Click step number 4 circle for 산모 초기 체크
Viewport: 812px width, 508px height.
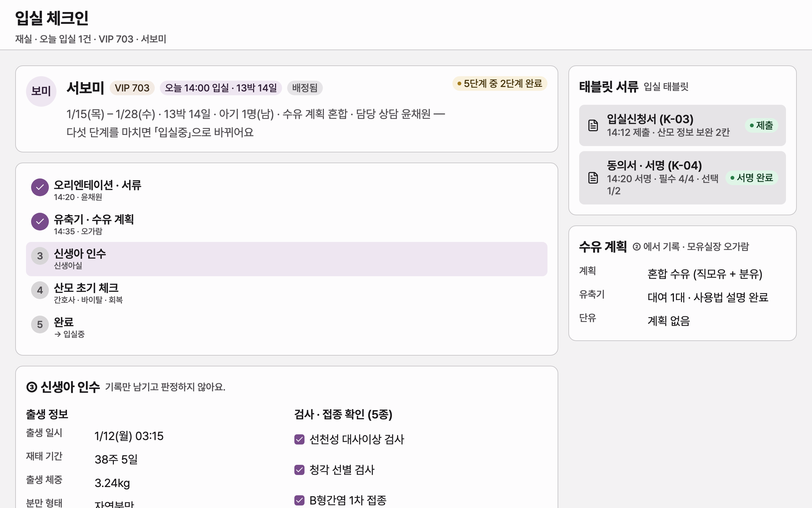pyautogui.click(x=40, y=290)
